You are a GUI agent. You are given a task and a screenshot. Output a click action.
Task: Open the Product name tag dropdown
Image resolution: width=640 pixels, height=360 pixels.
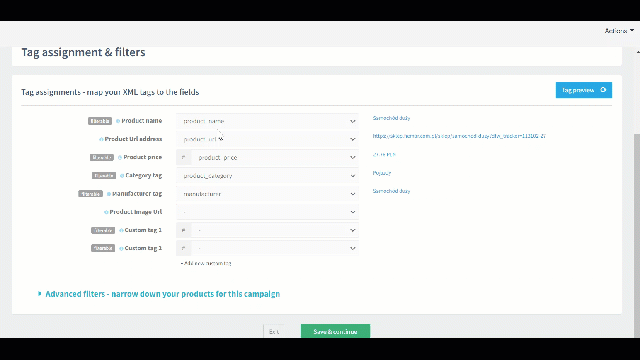[267, 121]
